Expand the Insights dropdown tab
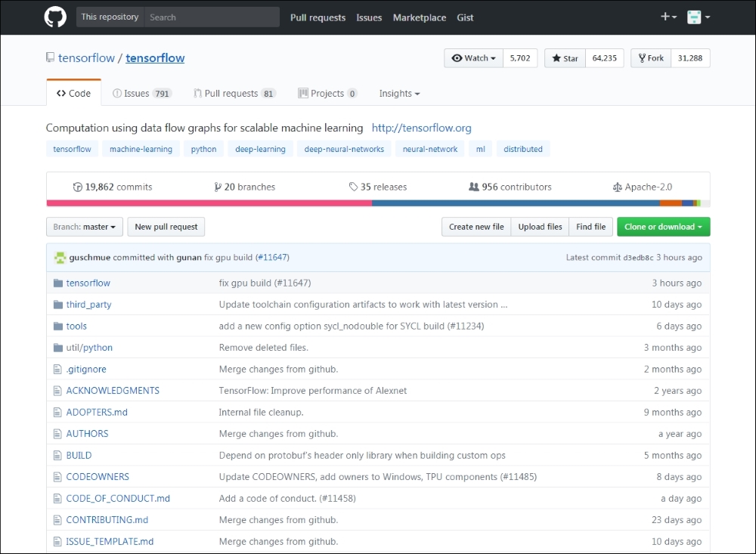The image size is (756, 554). [399, 94]
